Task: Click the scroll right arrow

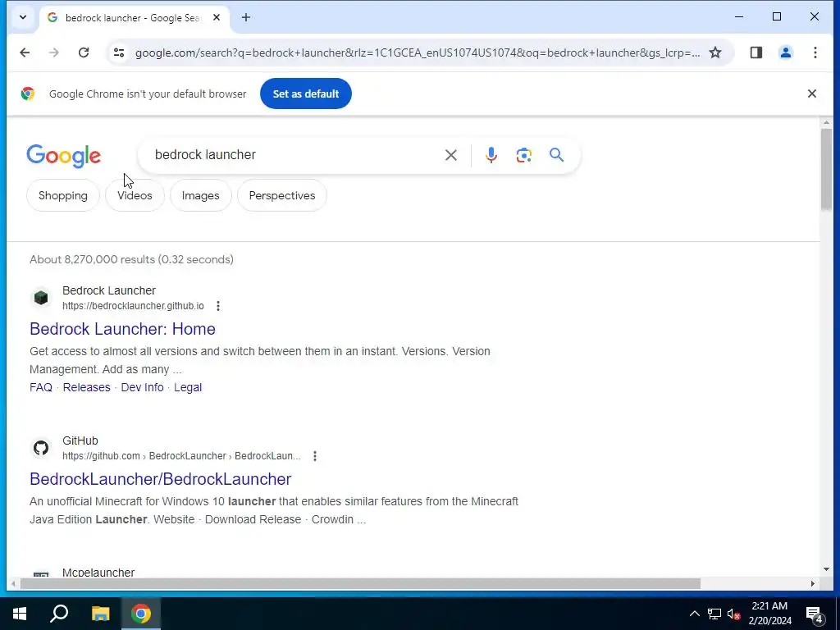Action: pos(813,583)
